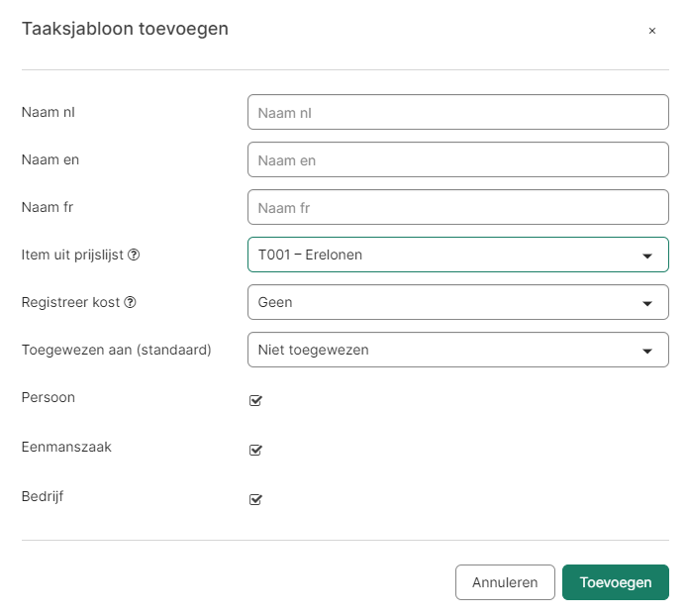
Task: Expand the Registreer kost dropdown showing Geen
Action: click(x=458, y=302)
